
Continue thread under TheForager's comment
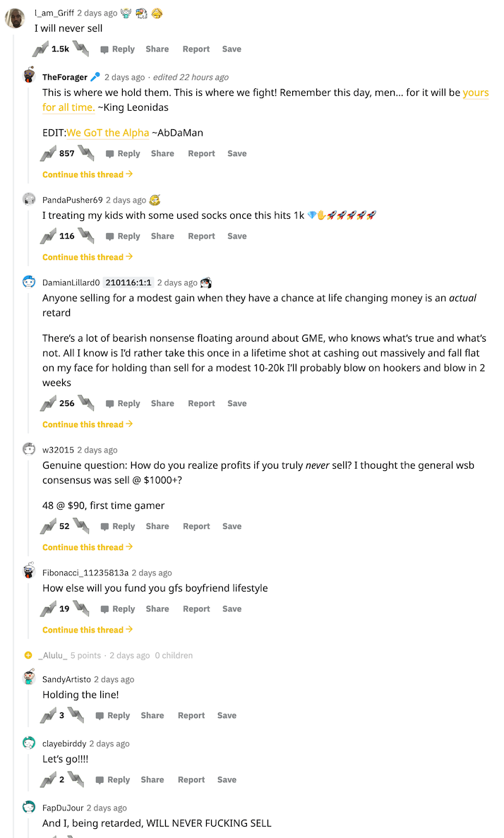click(x=88, y=174)
